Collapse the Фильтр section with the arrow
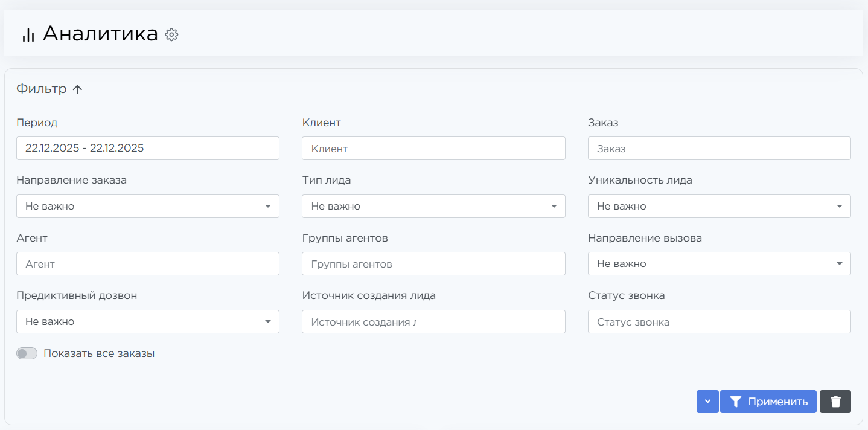The image size is (868, 430). point(77,89)
